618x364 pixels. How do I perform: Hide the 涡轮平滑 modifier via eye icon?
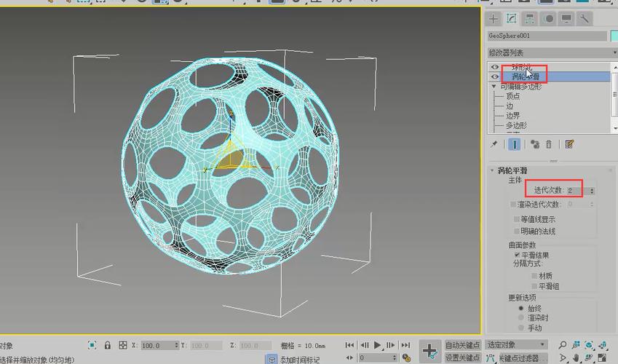(495, 76)
